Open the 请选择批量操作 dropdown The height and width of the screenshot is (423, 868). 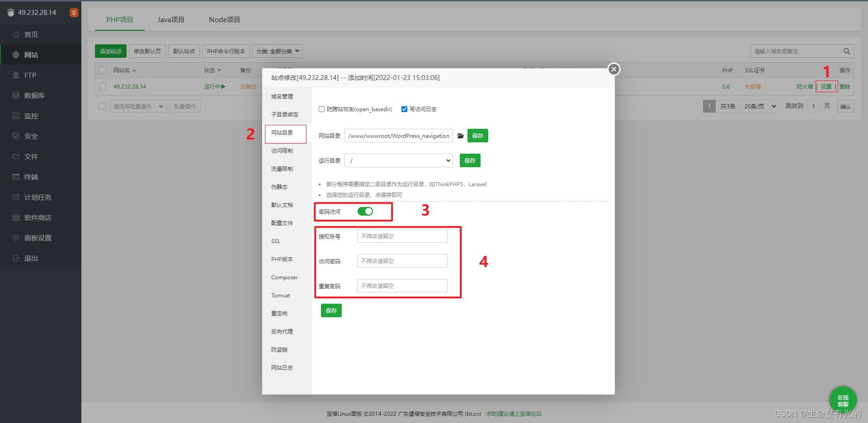click(138, 106)
